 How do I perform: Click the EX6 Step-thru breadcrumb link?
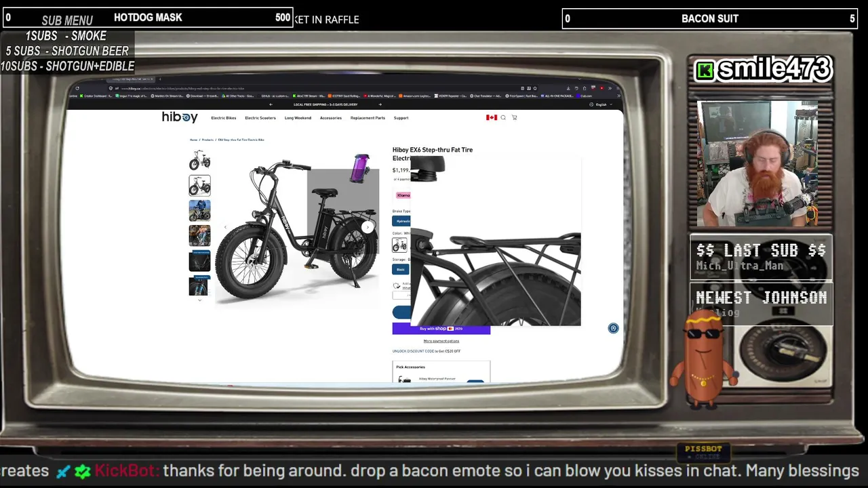point(241,140)
